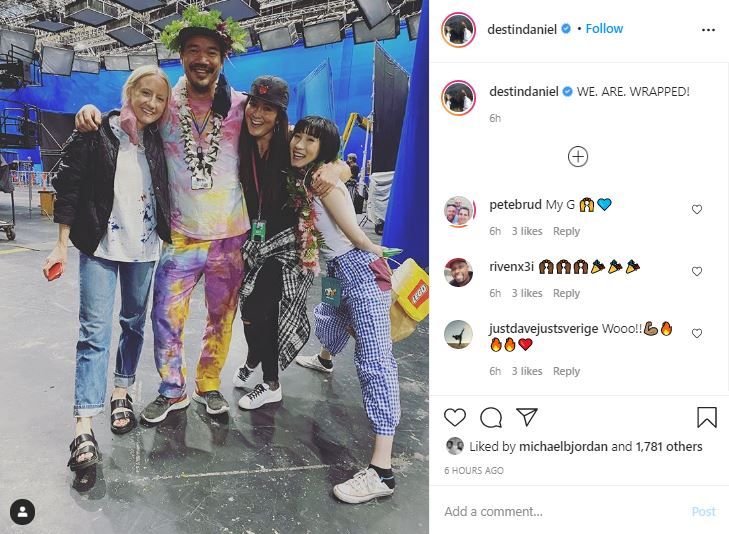Like the post with the heart icon
The image size is (729, 534).
tap(455, 417)
